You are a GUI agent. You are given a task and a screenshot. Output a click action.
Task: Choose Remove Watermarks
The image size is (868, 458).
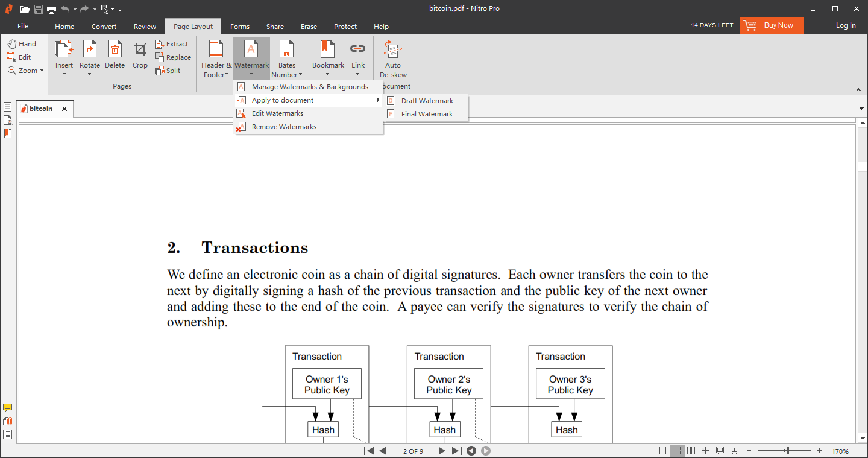tap(309, 127)
